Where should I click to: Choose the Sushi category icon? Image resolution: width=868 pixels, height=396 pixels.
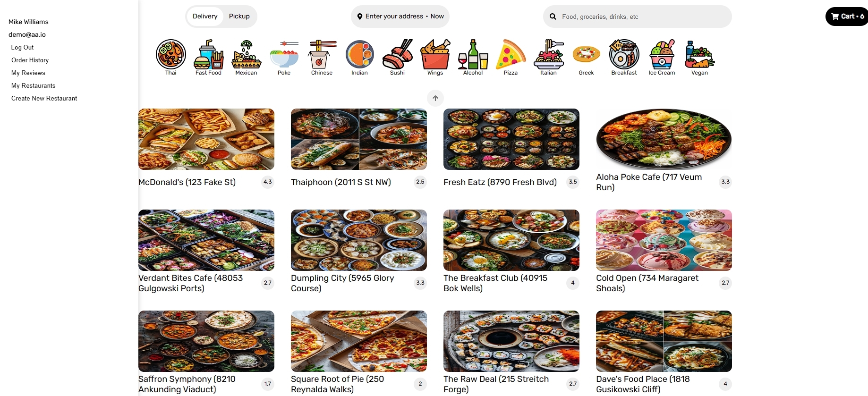(x=397, y=54)
